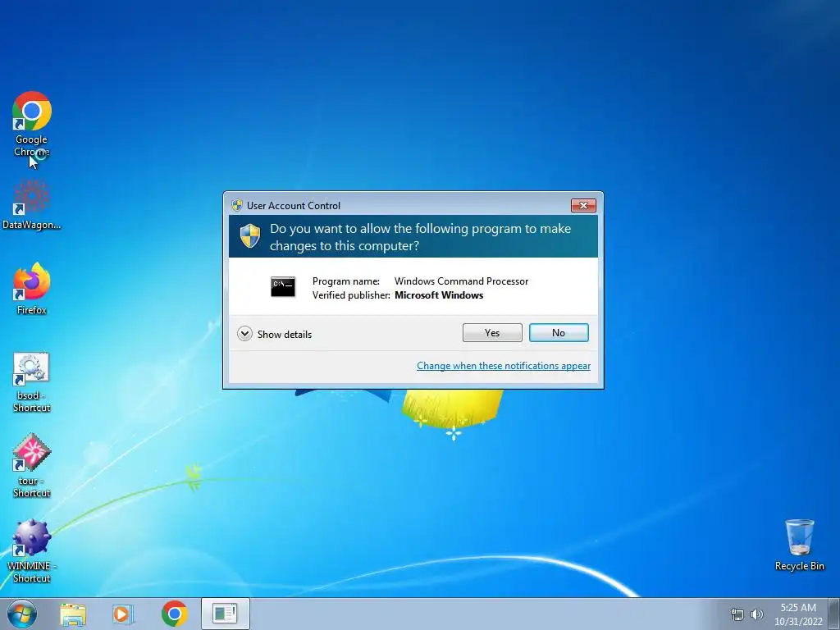Click the clock showing 5:25 AM

point(798,608)
